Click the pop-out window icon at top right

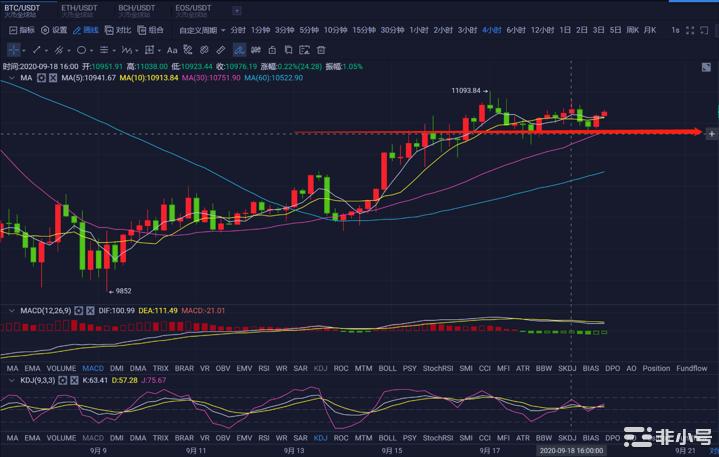pos(704,30)
